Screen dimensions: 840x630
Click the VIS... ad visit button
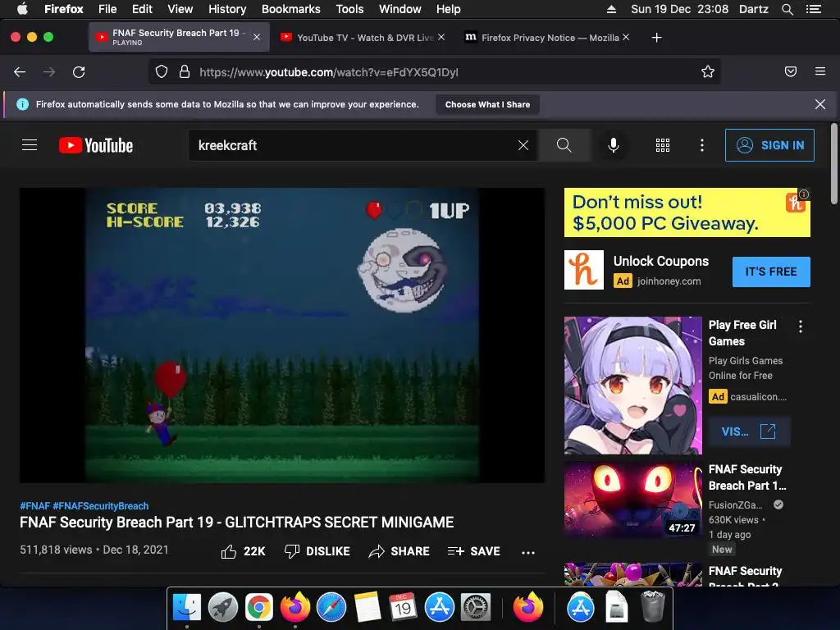click(x=749, y=431)
